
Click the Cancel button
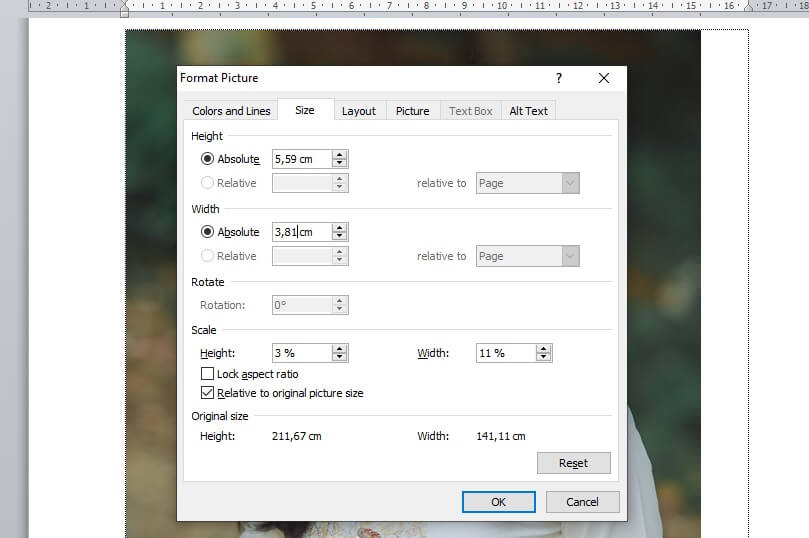click(583, 502)
